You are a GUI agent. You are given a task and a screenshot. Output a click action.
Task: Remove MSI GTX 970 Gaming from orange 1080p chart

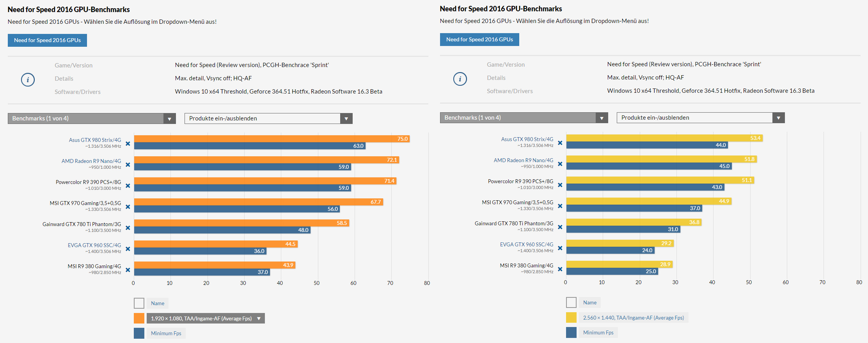[128, 207]
